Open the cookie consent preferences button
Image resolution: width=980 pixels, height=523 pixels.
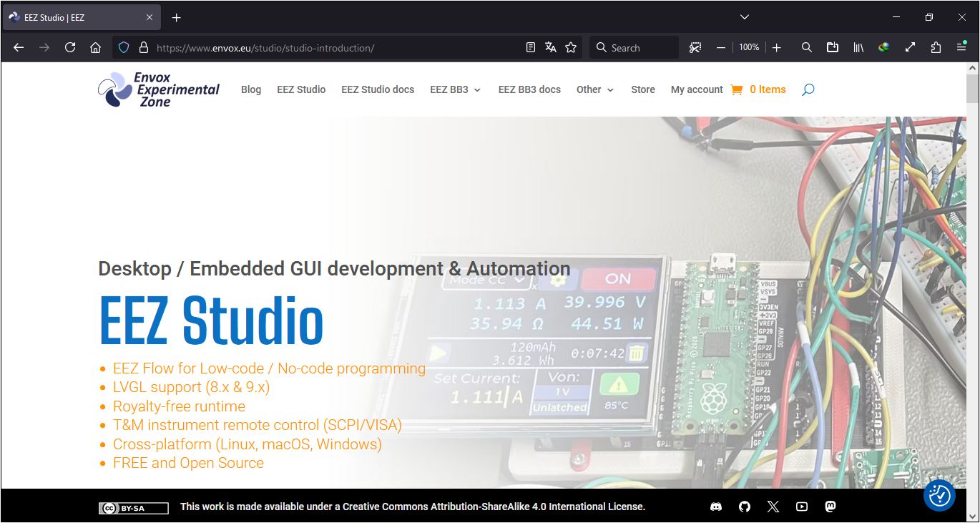(939, 496)
